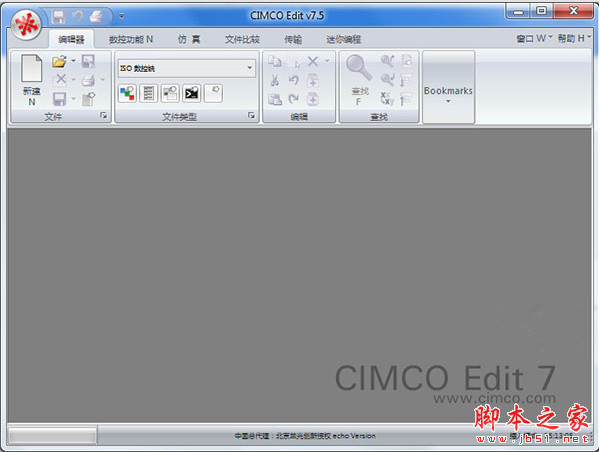Screen dimensions: 600x452
Task: Switch to the 文件比较 tab
Action: [242, 39]
